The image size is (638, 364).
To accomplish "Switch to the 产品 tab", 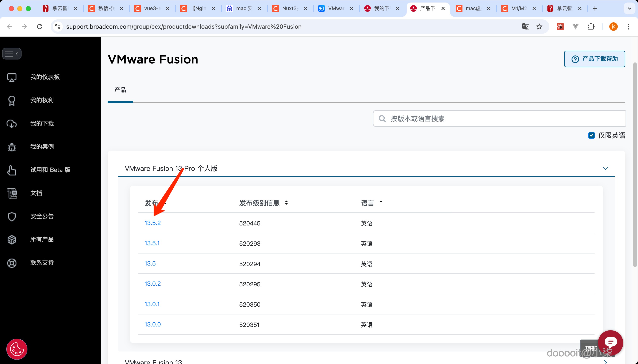I will coord(120,90).
